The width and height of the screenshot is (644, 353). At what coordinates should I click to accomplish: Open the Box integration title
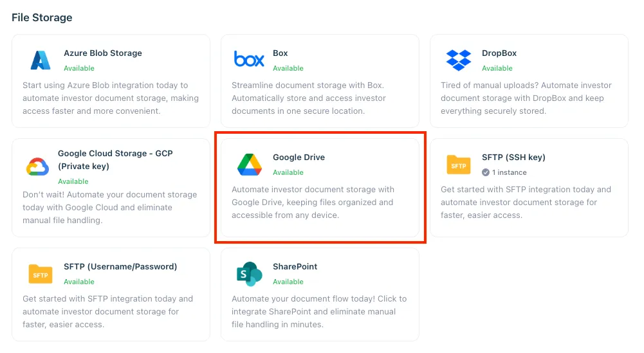280,53
